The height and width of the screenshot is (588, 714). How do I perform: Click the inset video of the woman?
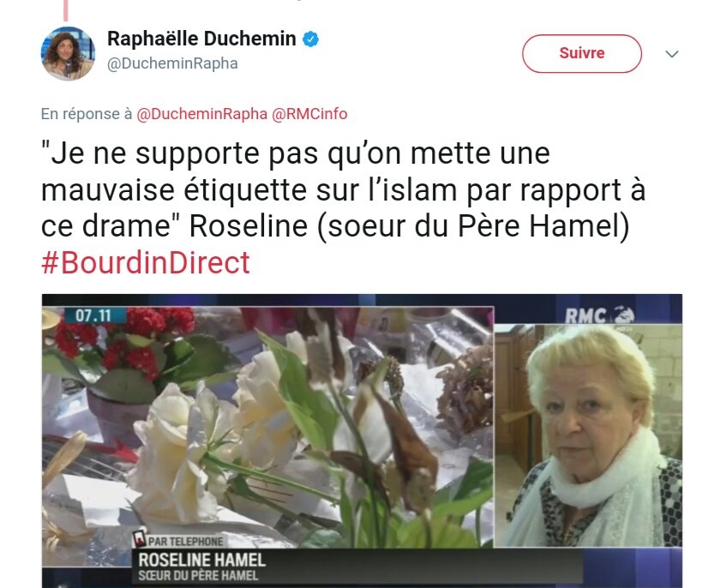588,435
